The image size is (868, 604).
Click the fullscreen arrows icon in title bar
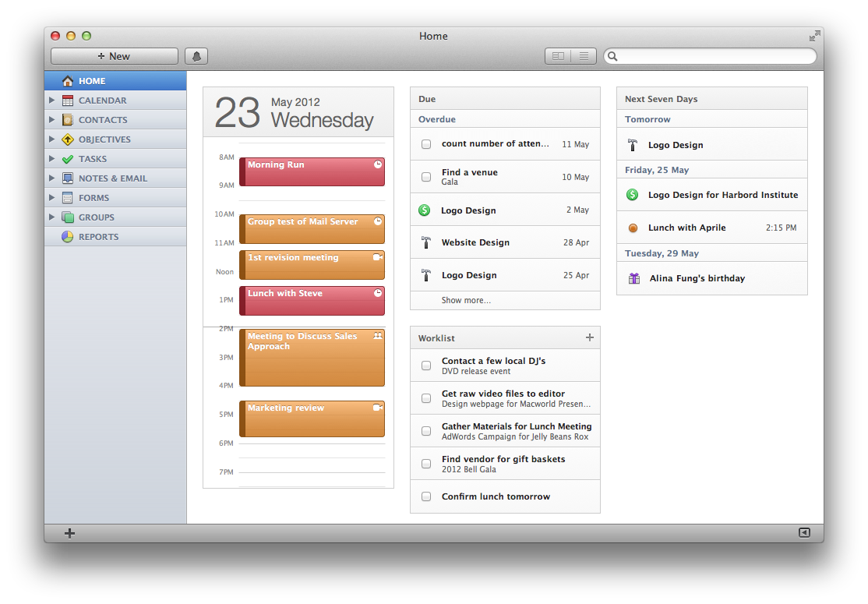814,36
